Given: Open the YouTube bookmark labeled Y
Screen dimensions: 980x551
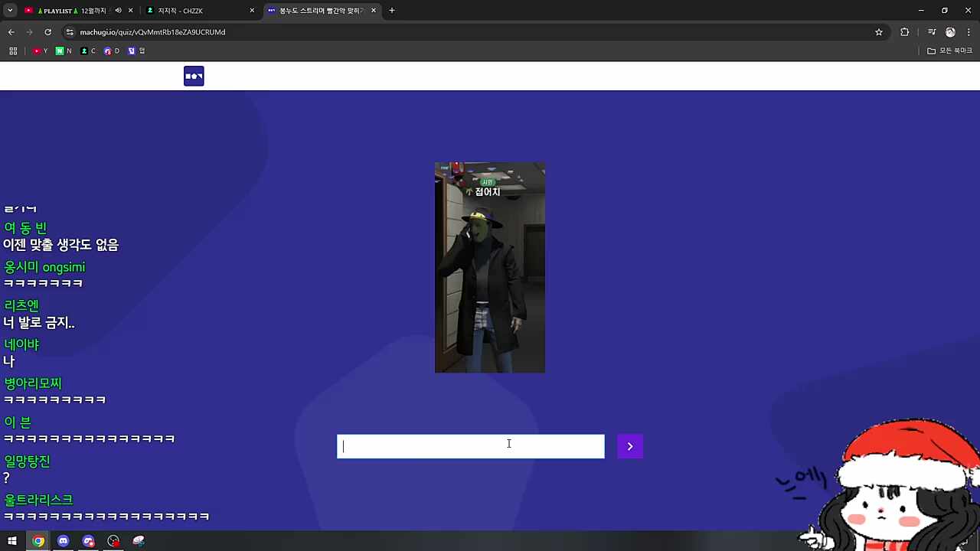Looking at the screenshot, I should click(41, 51).
